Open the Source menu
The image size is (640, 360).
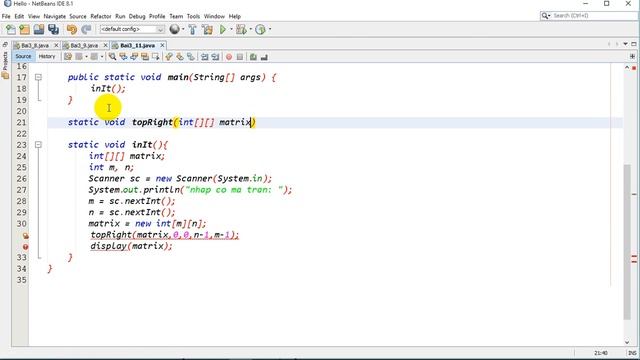pyautogui.click(x=78, y=16)
